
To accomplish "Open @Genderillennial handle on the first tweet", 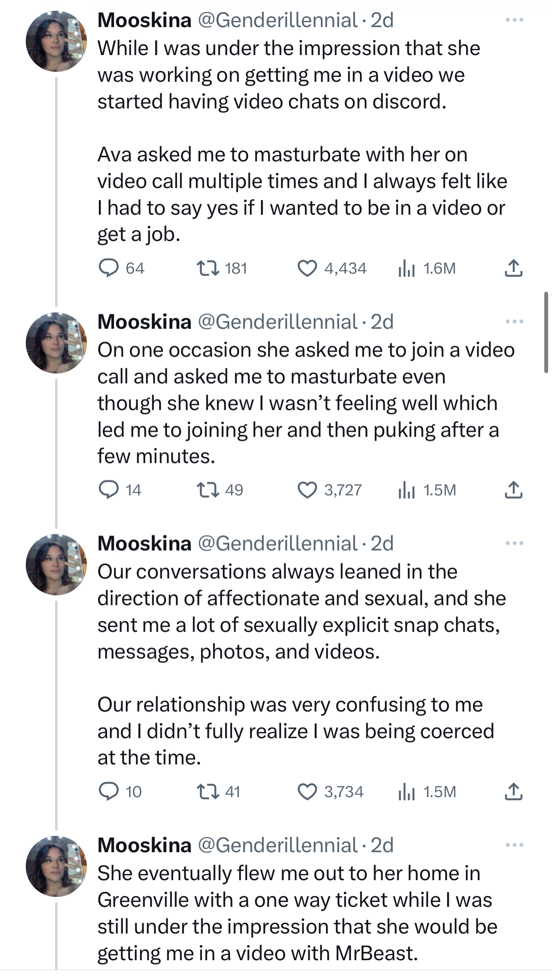I will tap(278, 20).
